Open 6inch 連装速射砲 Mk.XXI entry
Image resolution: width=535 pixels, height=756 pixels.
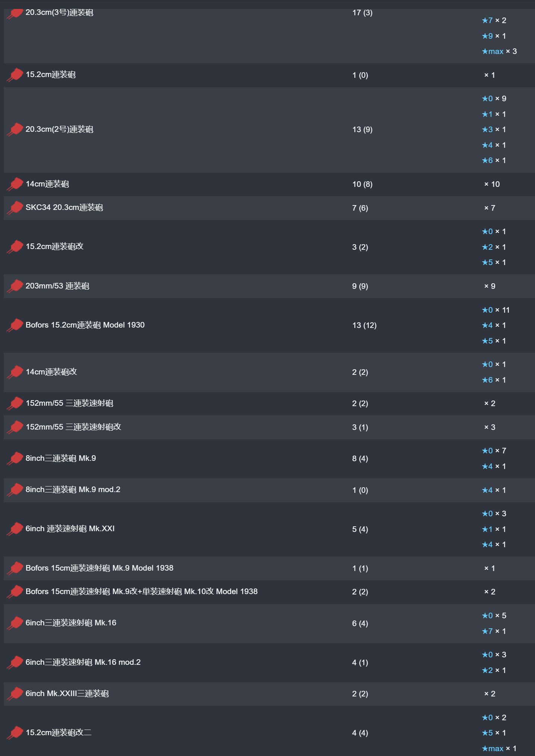70,529
